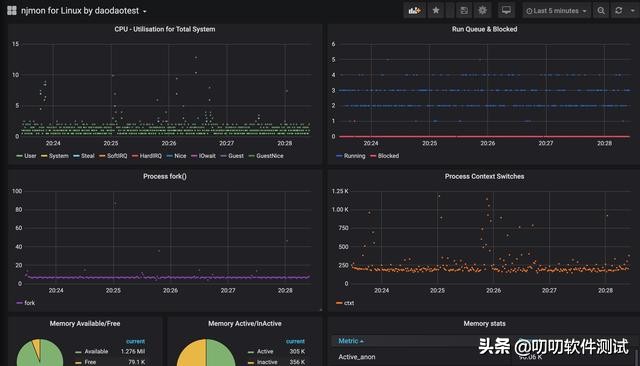This screenshot has width=640, height=366.
Task: Open the refresh interval dropdown arrow
Action: click(633, 11)
